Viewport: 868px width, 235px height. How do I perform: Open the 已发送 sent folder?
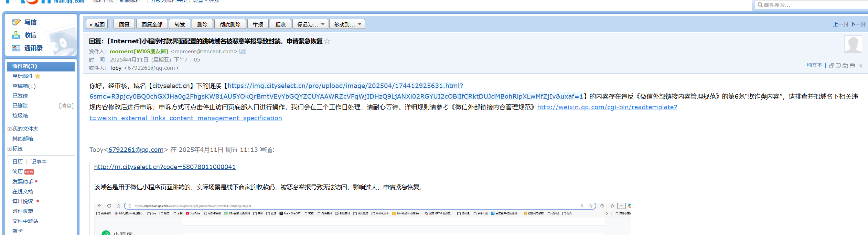pos(20,96)
